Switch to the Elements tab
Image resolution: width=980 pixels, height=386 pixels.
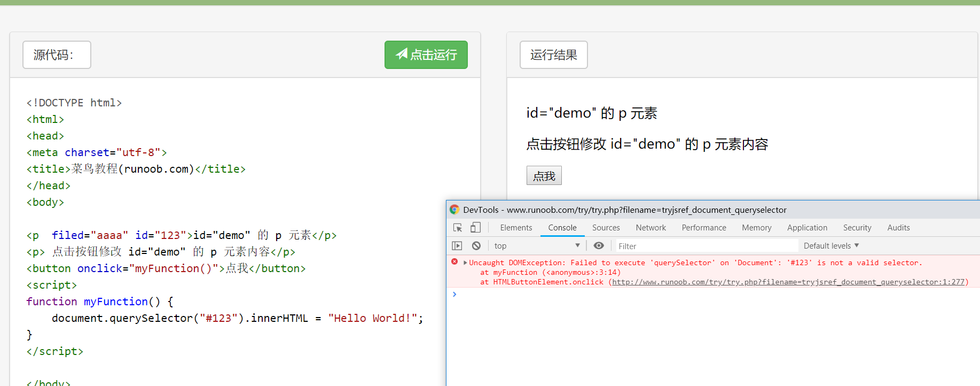coord(516,228)
